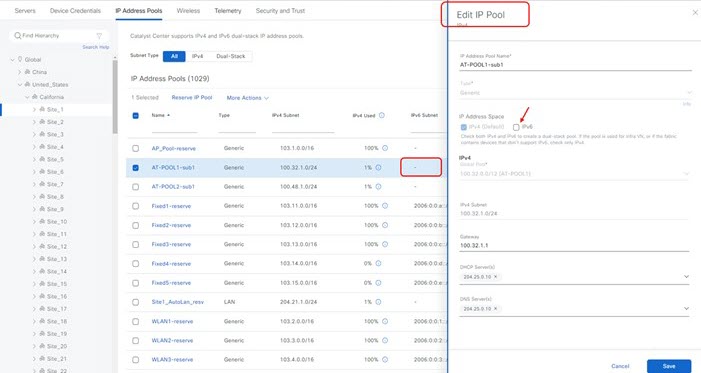Open the Security and Trust tab

[280, 11]
